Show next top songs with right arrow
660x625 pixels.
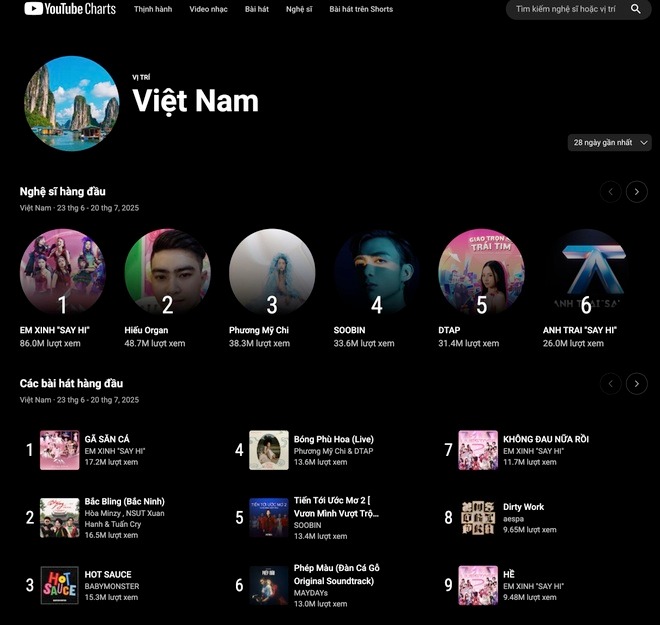(x=636, y=383)
